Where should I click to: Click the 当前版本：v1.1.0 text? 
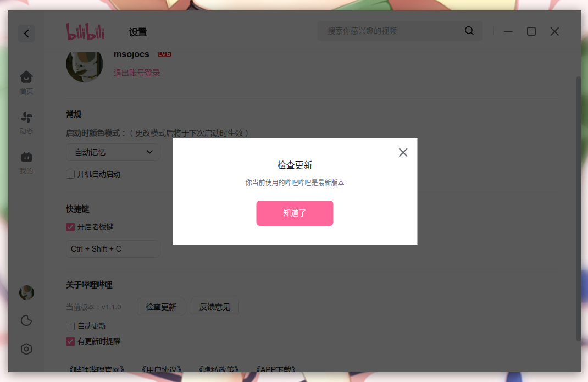(x=93, y=307)
